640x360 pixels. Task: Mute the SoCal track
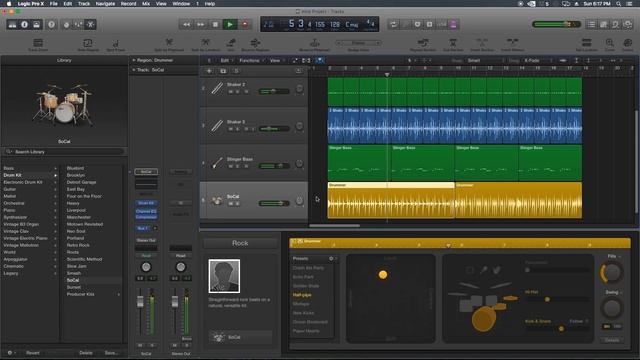tap(231, 203)
